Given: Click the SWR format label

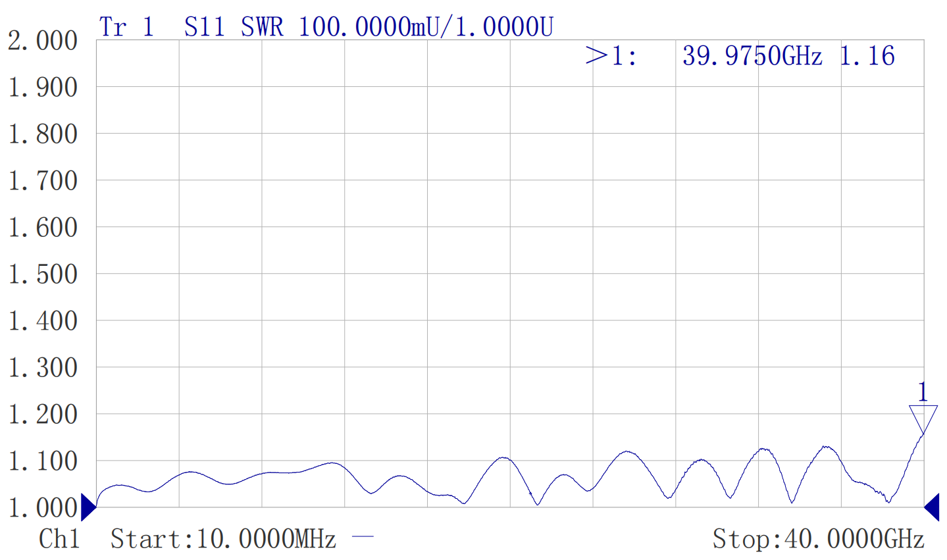Looking at the screenshot, I should click(262, 28).
